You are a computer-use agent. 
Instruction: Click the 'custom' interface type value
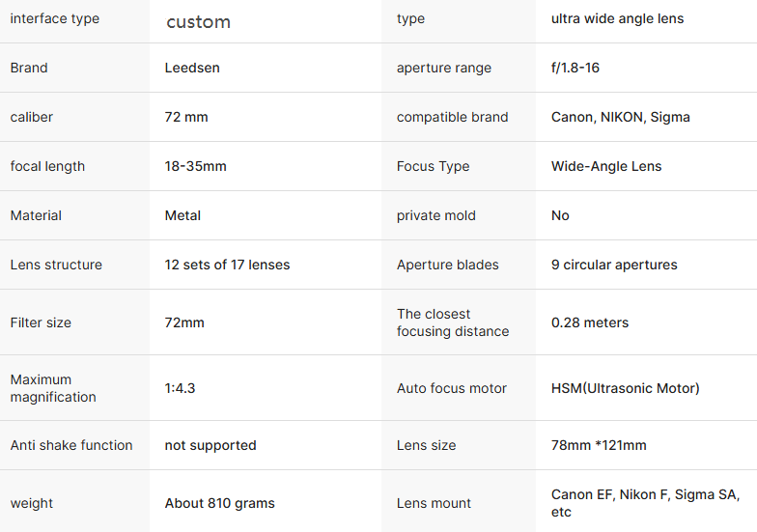pos(198,21)
